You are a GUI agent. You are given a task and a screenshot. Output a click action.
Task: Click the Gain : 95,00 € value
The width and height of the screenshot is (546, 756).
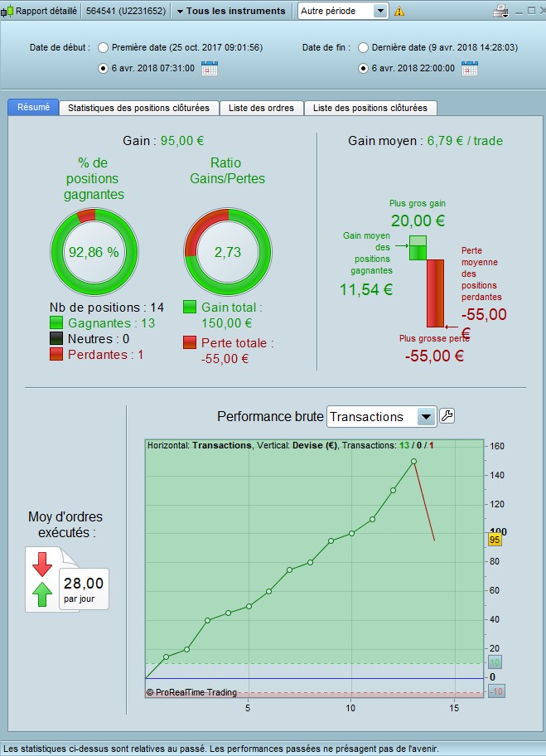163,141
